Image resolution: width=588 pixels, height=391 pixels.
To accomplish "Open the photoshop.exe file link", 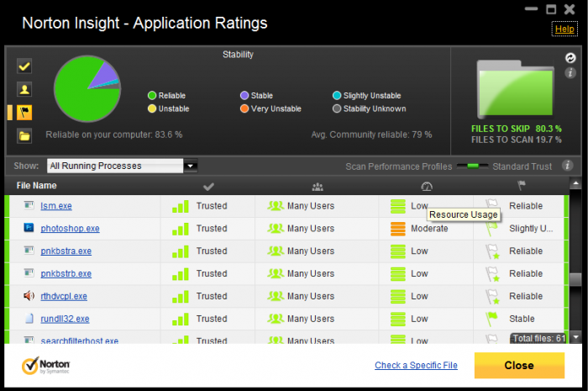I will click(x=70, y=229).
